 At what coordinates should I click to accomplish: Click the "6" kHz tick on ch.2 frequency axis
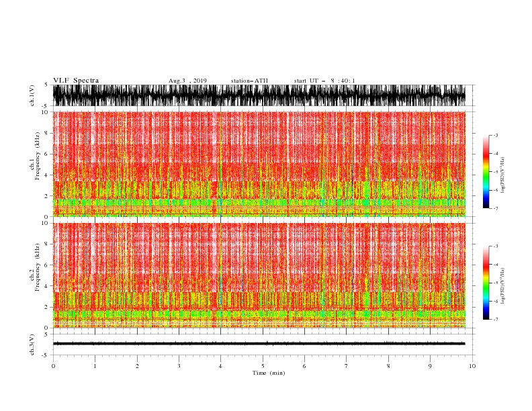(x=48, y=265)
